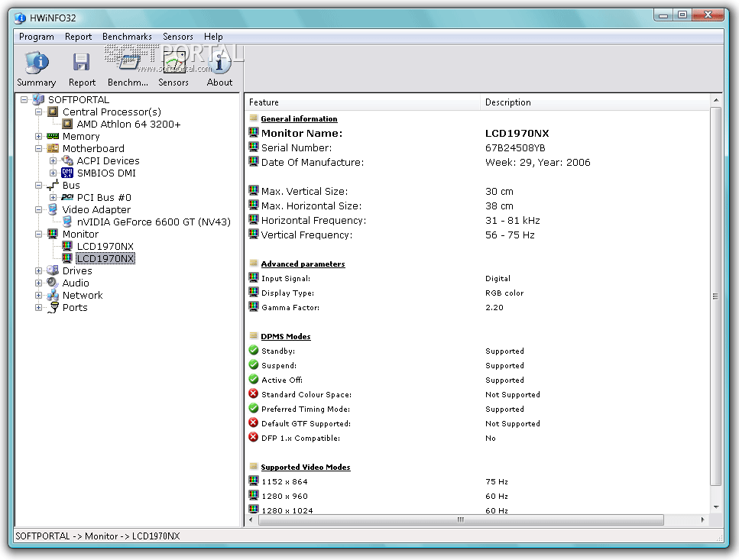
Task: Collapse the Central Processor(s) node
Action: [39, 112]
